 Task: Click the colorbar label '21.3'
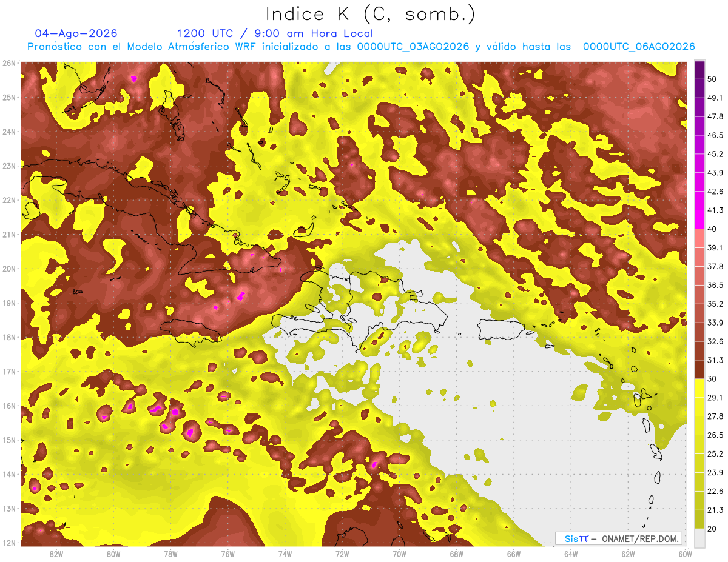pyautogui.click(x=715, y=510)
